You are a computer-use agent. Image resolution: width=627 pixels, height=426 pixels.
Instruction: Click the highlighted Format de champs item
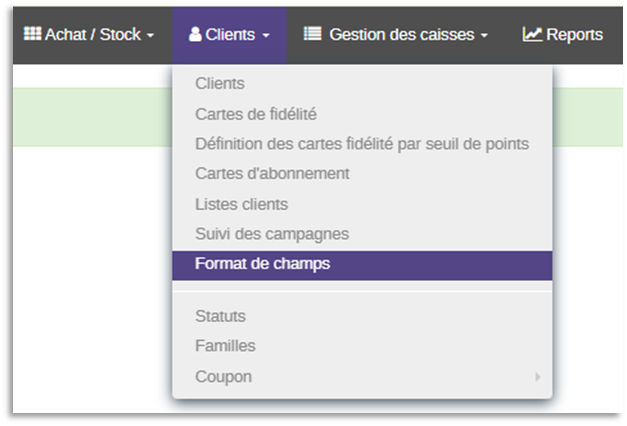[262, 265]
